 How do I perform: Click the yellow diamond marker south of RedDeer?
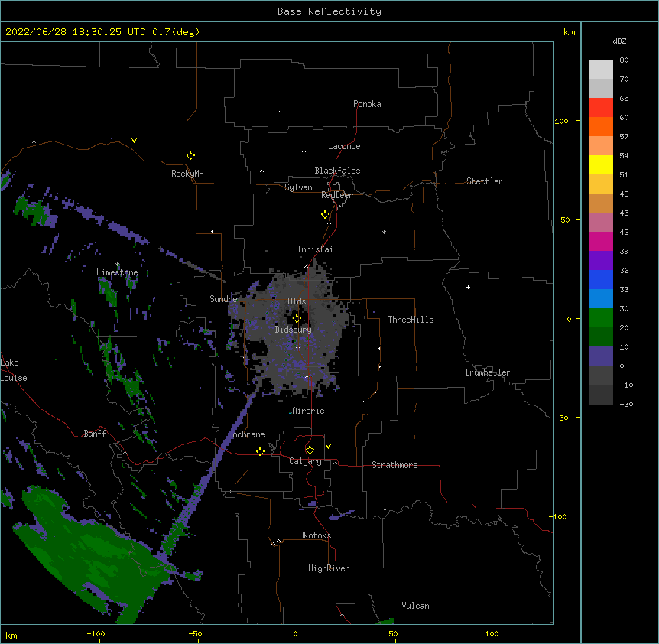click(x=326, y=215)
